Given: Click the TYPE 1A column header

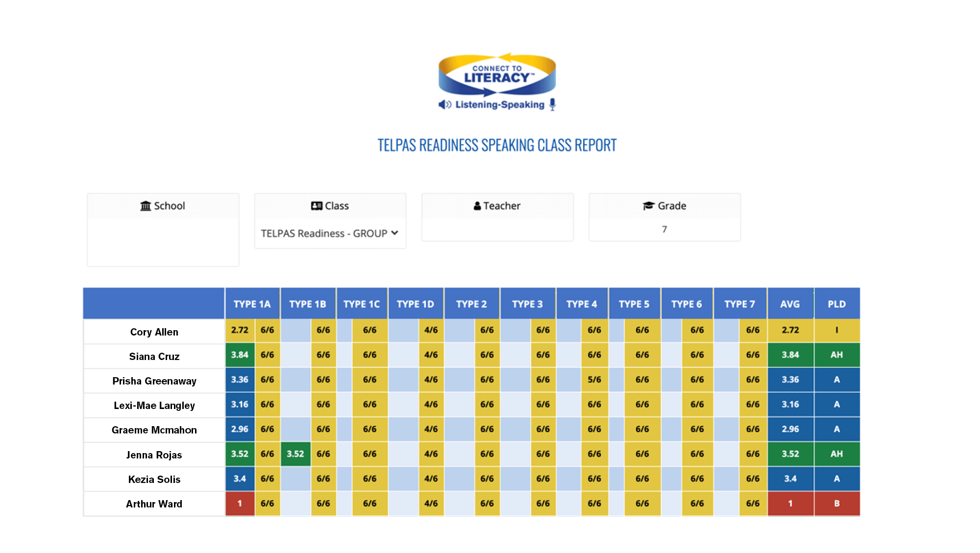Looking at the screenshot, I should (x=252, y=304).
